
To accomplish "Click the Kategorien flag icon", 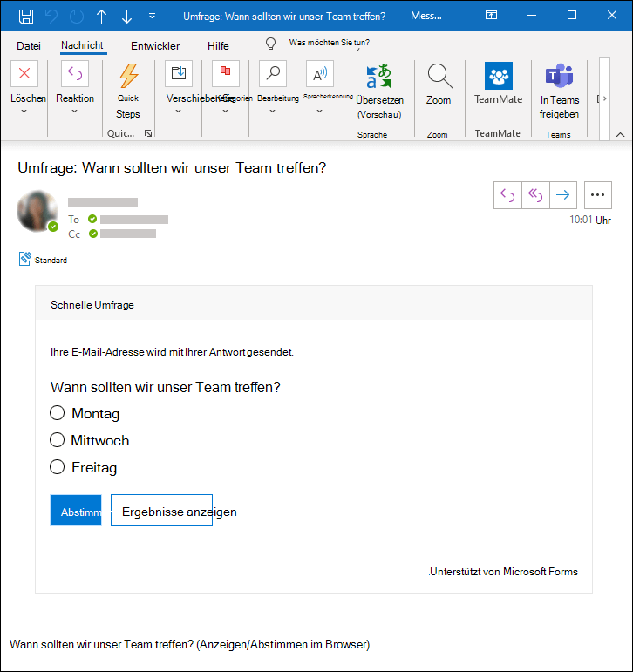I will click(x=226, y=74).
